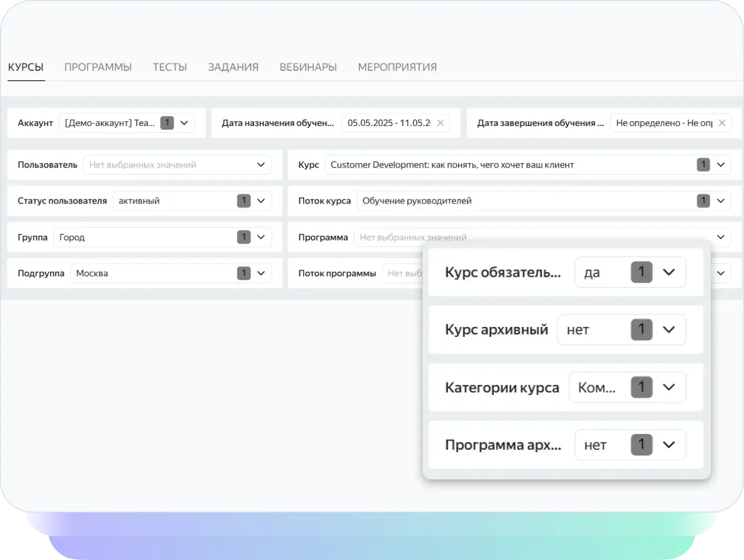The width and height of the screenshot is (744, 560).
Task: Expand the Программа архивная dropdown chevron
Action: click(669, 445)
